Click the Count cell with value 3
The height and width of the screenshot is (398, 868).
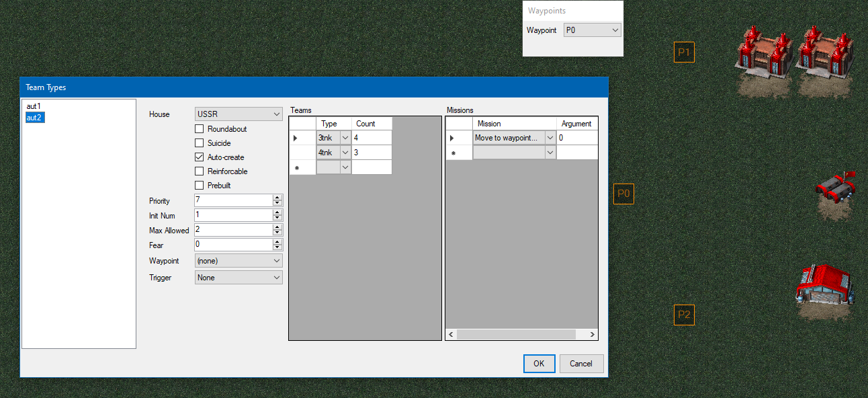[372, 153]
